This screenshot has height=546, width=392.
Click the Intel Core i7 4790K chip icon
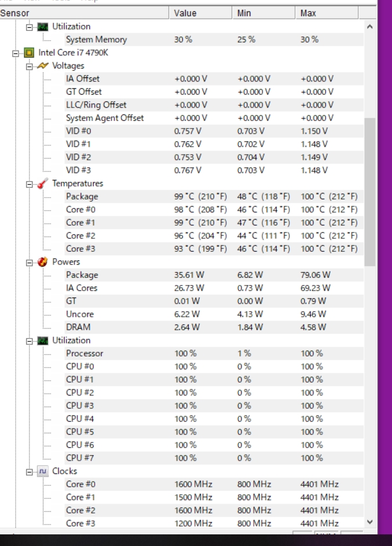pos(28,53)
